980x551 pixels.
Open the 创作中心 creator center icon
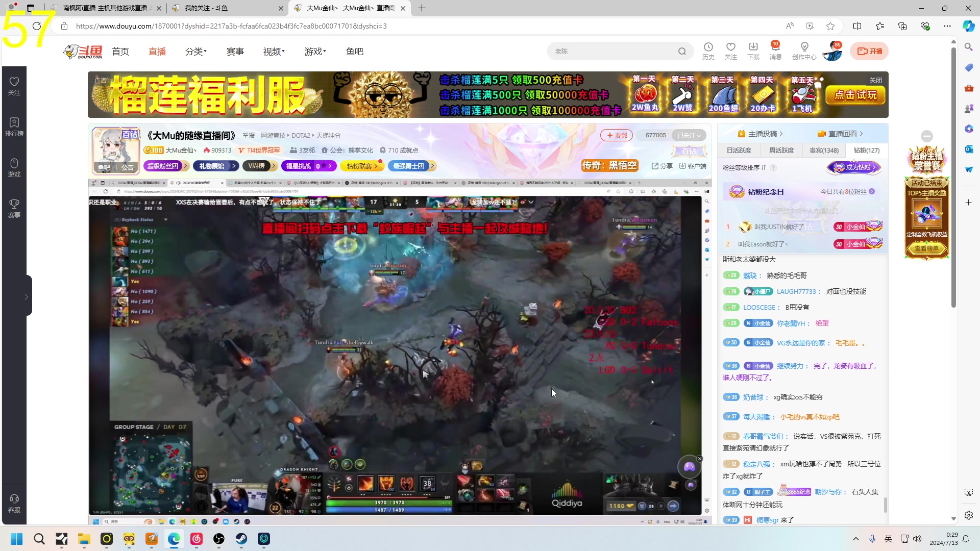coord(804,51)
